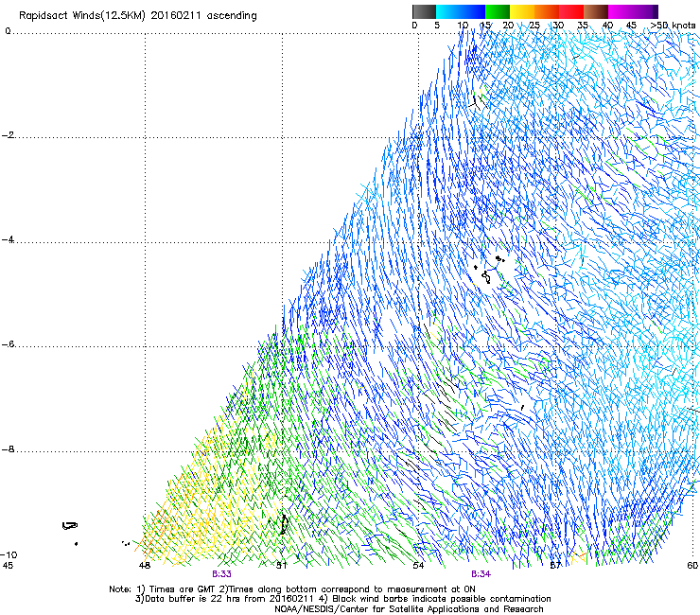Click the island group outline near latitude -4.5
The image size is (700, 615).
[489, 270]
